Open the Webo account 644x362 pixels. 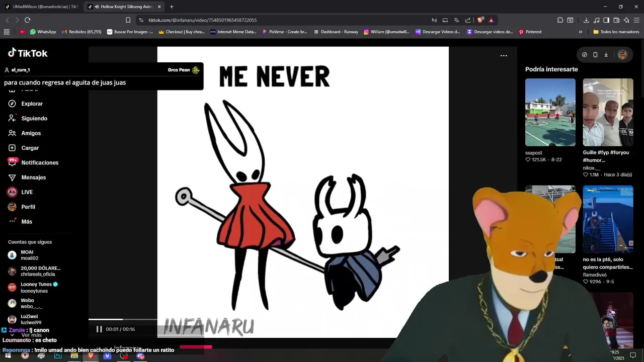pyautogui.click(x=25, y=303)
